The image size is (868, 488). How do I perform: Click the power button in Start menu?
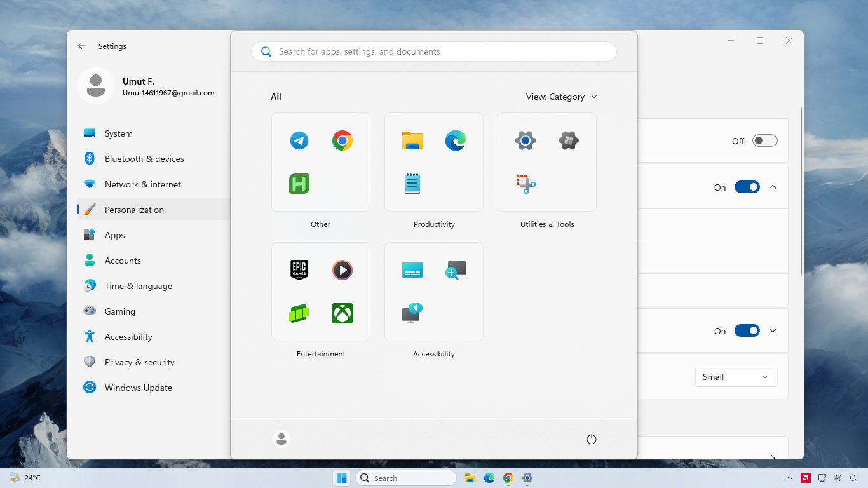(x=592, y=439)
